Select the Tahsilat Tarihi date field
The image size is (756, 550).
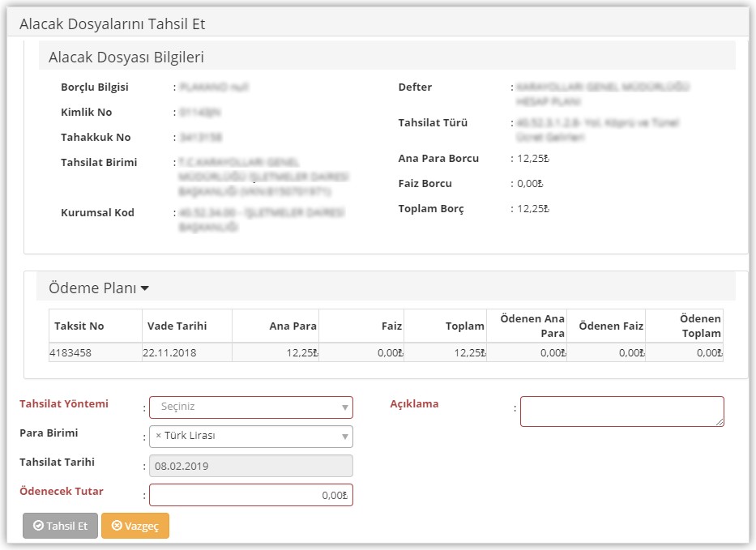coord(250,466)
